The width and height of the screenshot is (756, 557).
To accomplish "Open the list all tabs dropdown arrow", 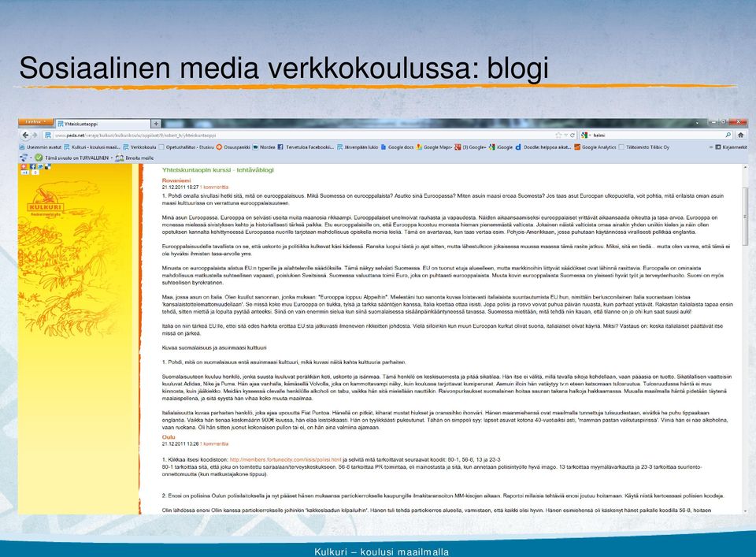I will coord(697,123).
